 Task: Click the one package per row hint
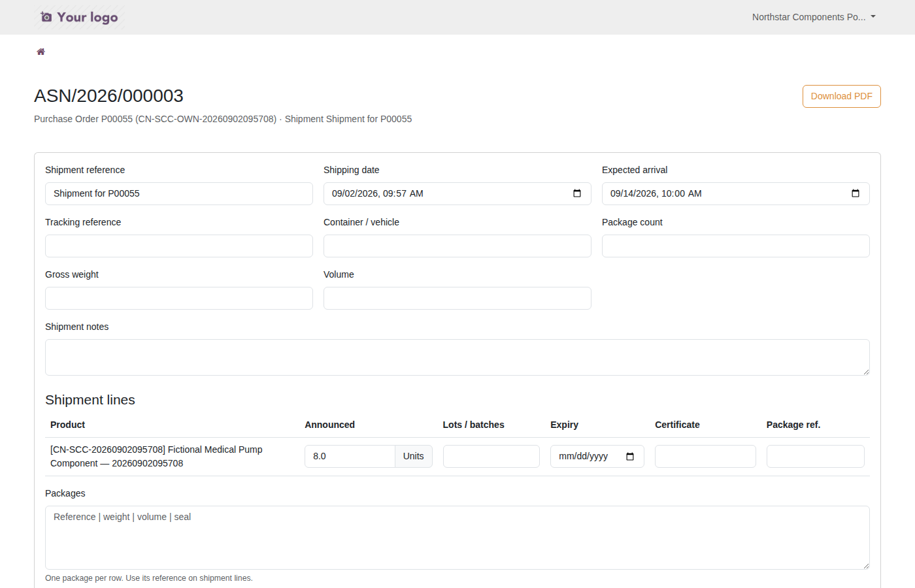149,578
